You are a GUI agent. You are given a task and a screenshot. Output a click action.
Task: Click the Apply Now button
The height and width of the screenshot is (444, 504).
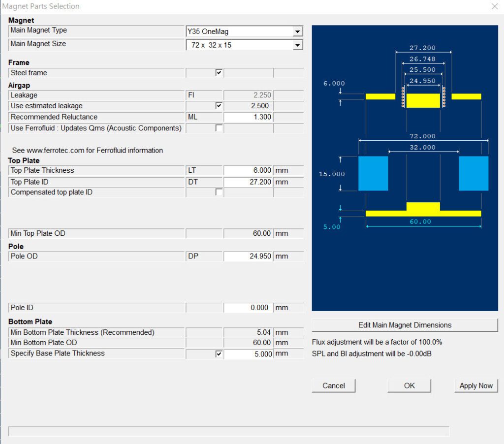point(475,386)
